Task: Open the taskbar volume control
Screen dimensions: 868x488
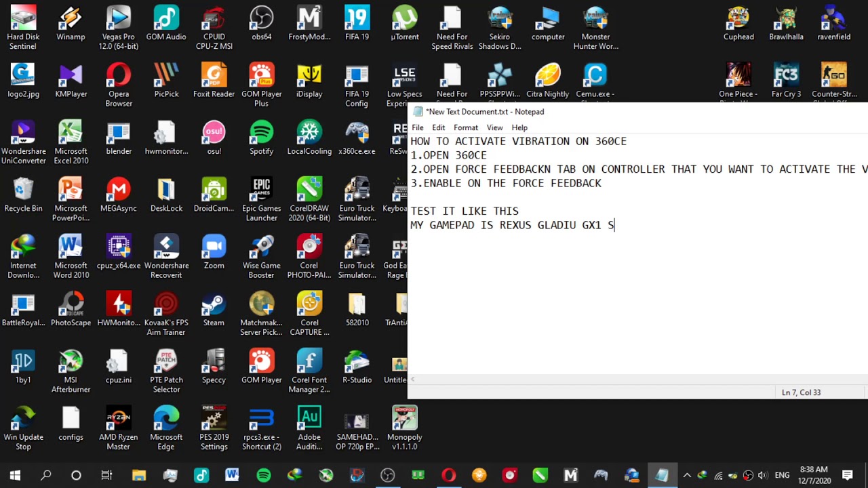Action: 763,475
